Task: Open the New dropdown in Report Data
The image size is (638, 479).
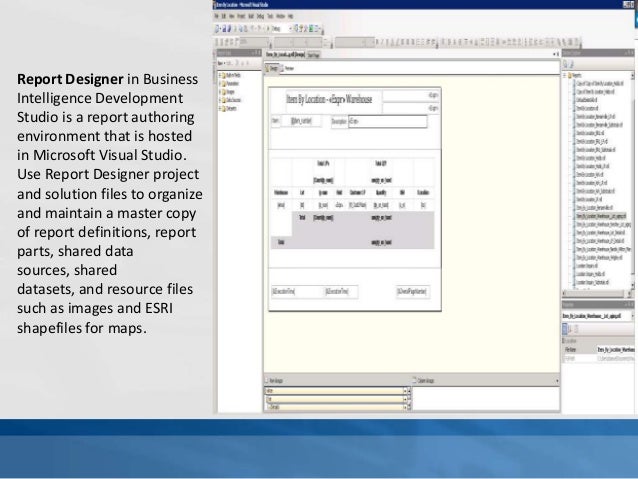Action: [x=222, y=63]
